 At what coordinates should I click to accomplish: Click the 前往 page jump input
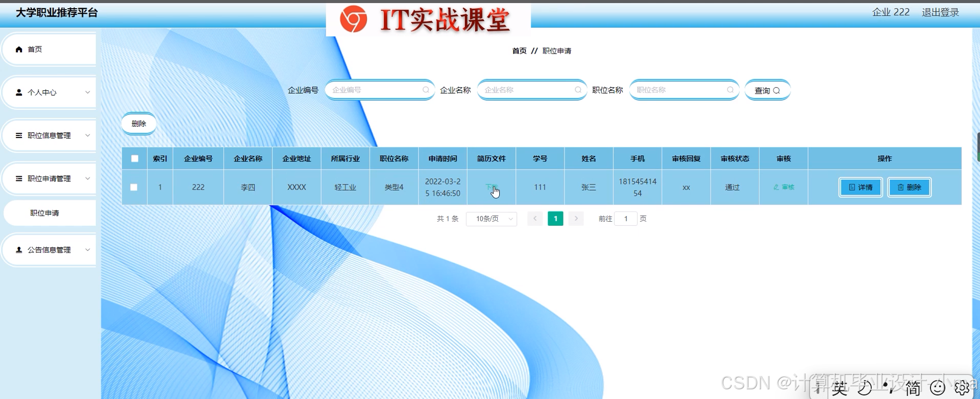626,219
